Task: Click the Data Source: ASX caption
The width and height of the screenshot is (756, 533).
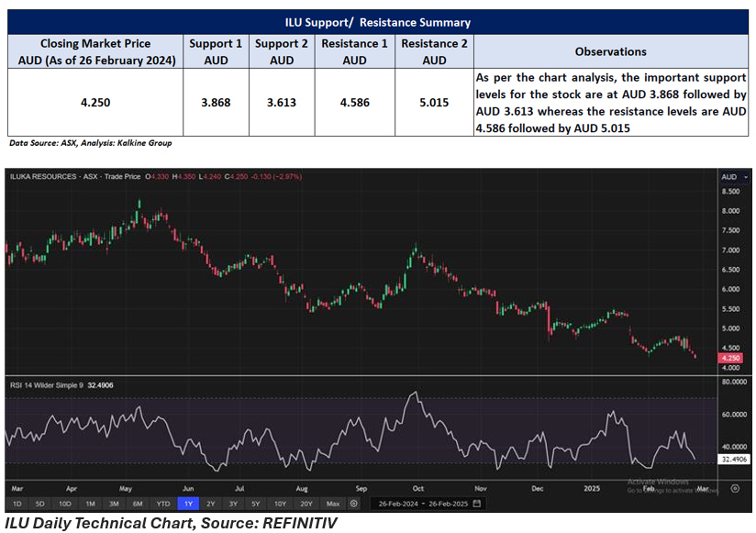Action: pyautogui.click(x=91, y=142)
